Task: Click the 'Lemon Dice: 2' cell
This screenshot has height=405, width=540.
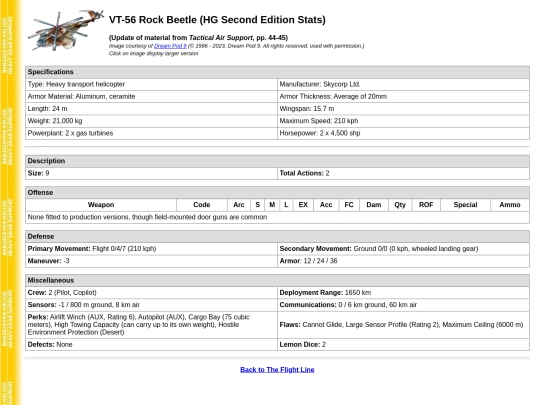Action: (403, 345)
